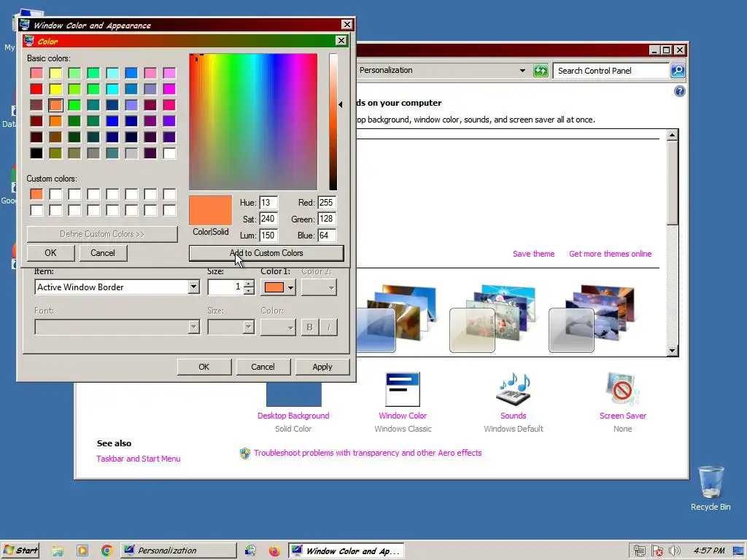Click Cancel in Window Color and Appearance dialog
The image size is (747, 560).
(x=263, y=367)
